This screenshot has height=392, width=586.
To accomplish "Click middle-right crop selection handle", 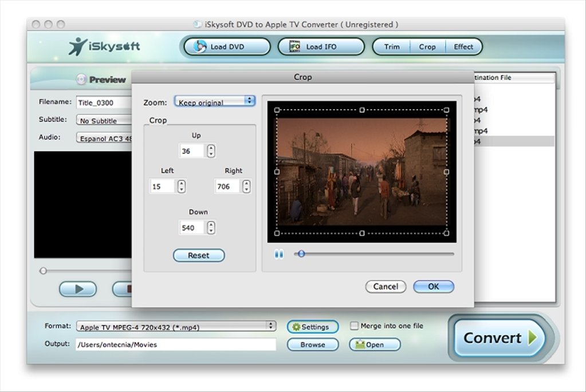I will 446,172.
